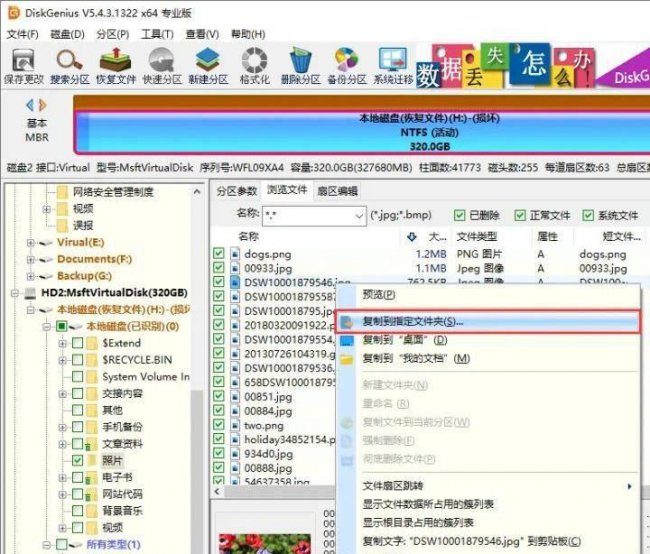
Task: Click the 属性 column header
Action: point(547,237)
